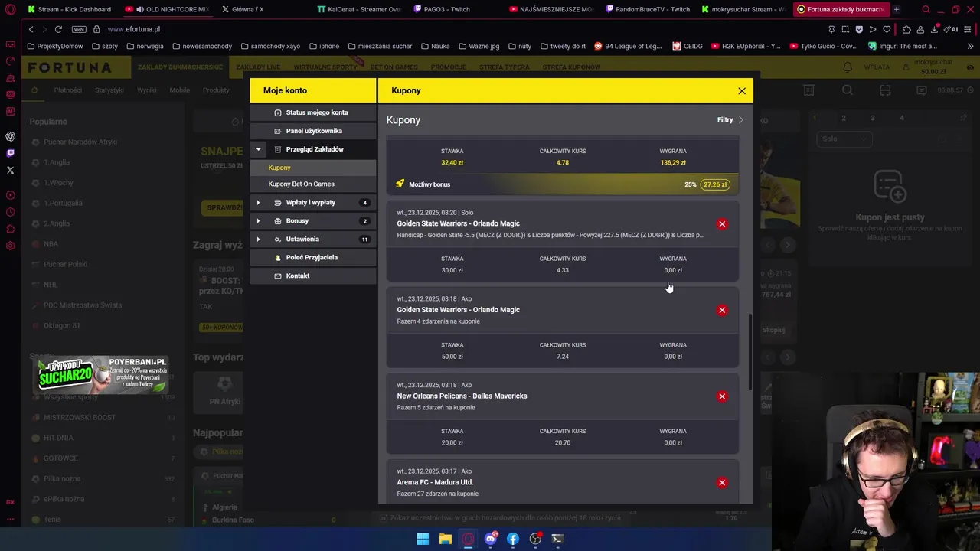Open Kupony Bet On Games

(x=313, y=184)
